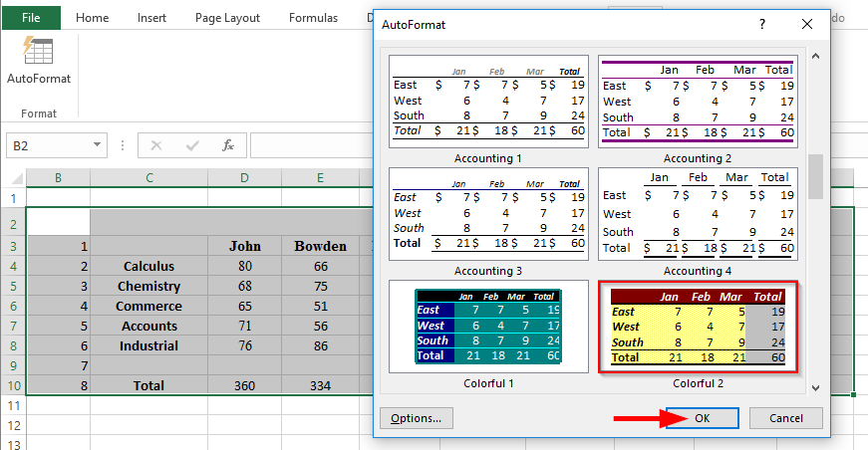Click the 'Total' cell in column C
The height and width of the screenshot is (450, 868).
[x=148, y=385]
